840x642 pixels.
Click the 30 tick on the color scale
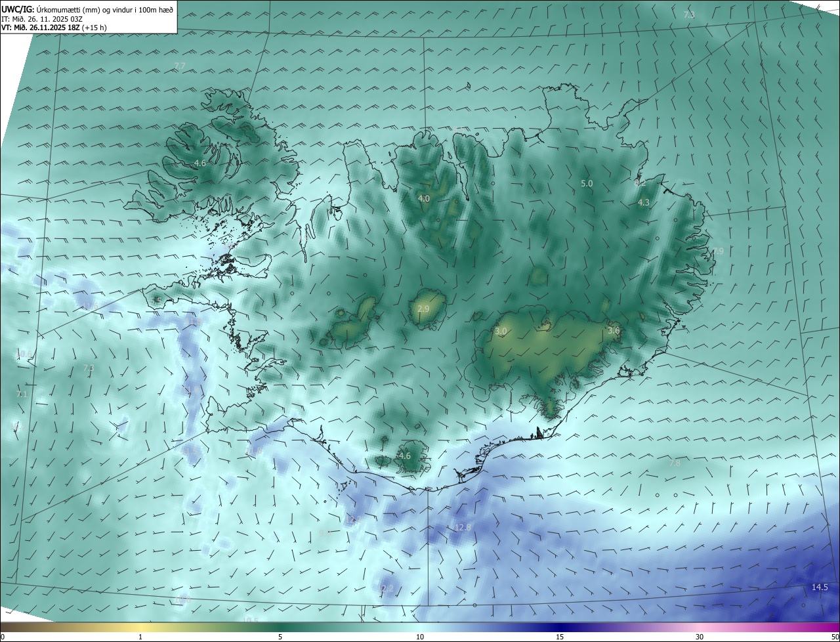tap(700, 637)
